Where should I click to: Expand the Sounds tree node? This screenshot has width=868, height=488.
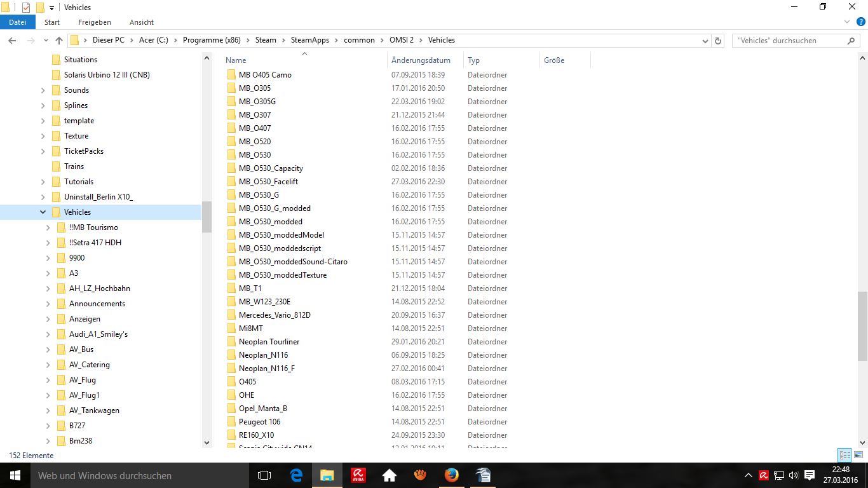(43, 90)
